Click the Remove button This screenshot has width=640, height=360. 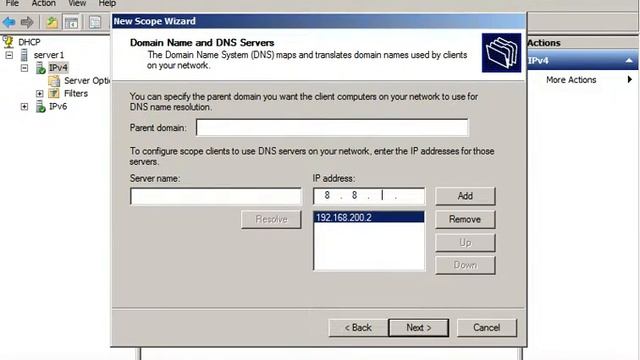coord(465,219)
